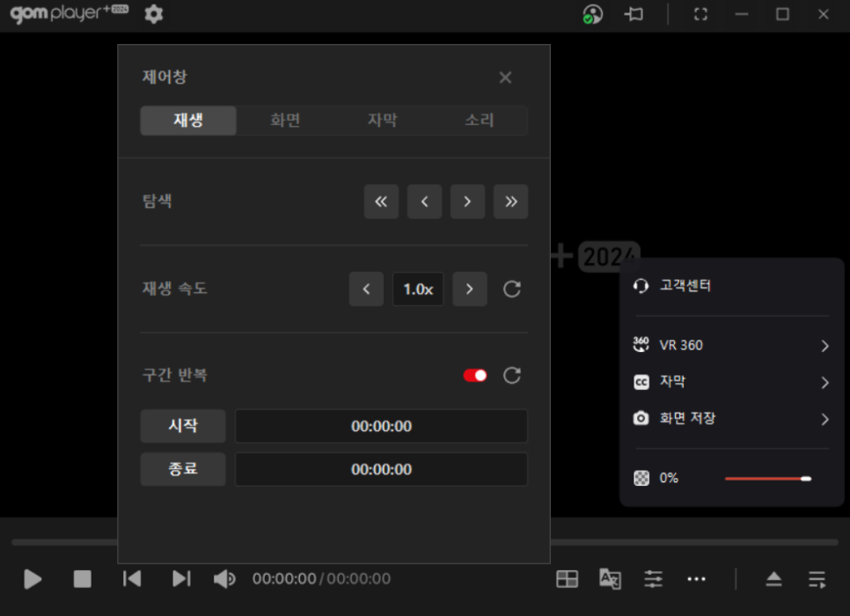The width and height of the screenshot is (850, 616).
Task: Open the settings gear in title bar
Action: point(153,13)
